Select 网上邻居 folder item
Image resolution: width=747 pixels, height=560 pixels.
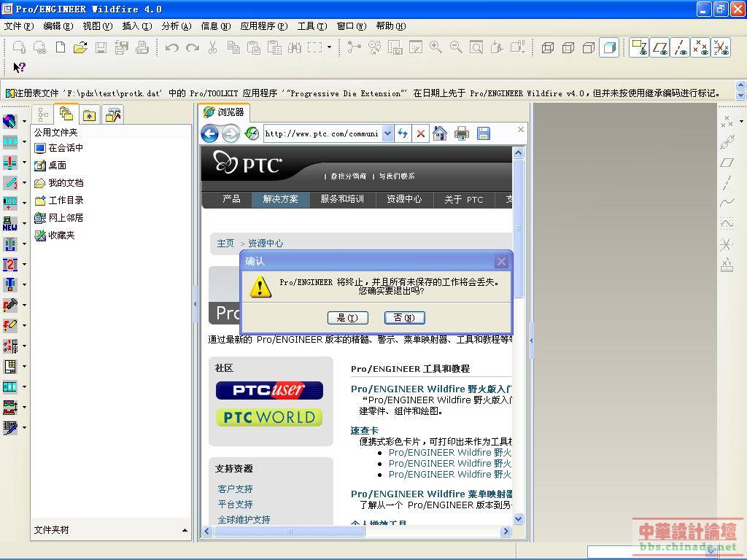58,218
